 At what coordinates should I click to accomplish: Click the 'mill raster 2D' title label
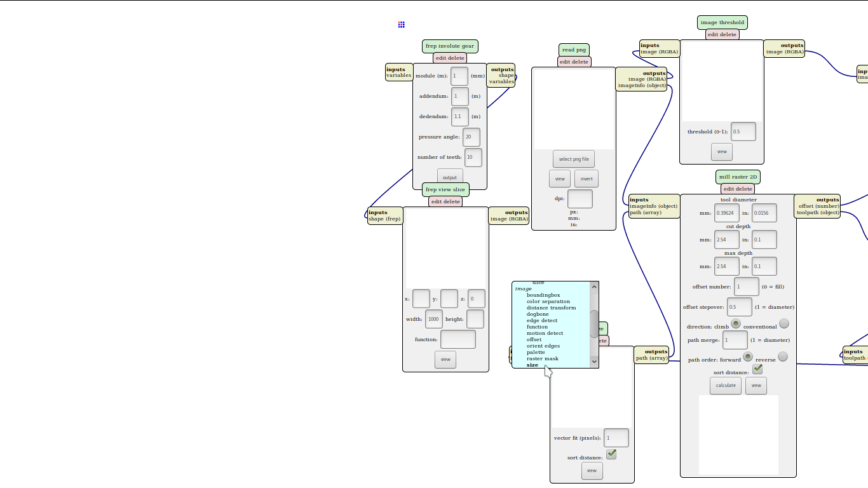click(738, 177)
